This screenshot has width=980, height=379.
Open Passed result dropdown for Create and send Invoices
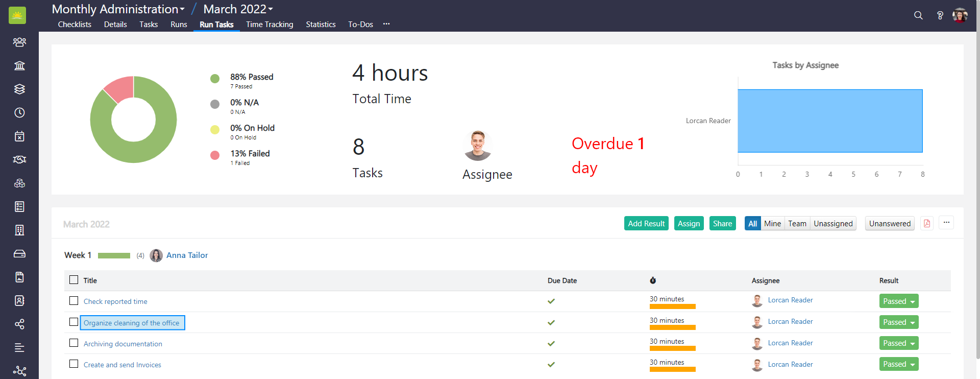(x=898, y=364)
